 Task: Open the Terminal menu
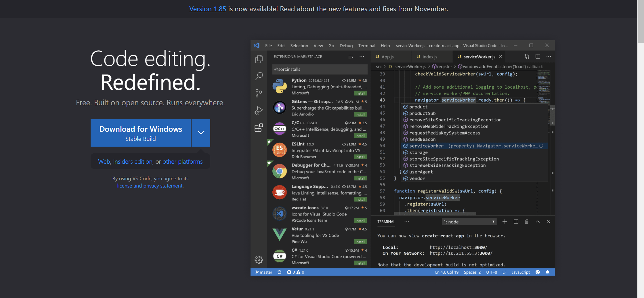367,45
